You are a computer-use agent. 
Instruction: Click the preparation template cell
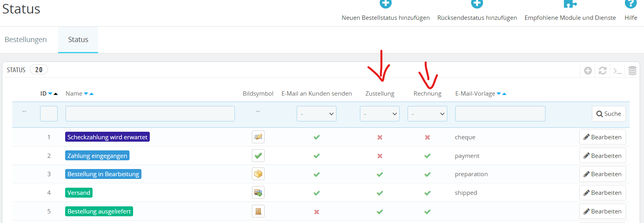[471, 174]
